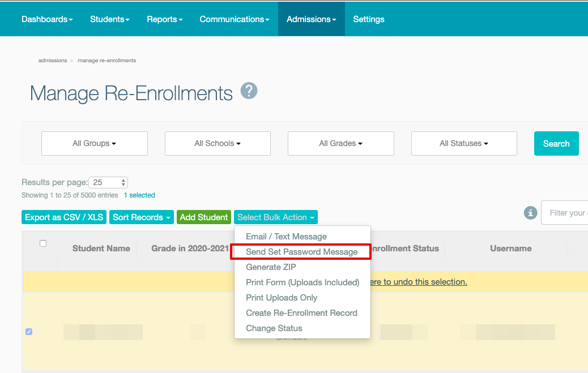Go to Settings in the top navigation
The width and height of the screenshot is (588, 373).
pyautogui.click(x=369, y=19)
